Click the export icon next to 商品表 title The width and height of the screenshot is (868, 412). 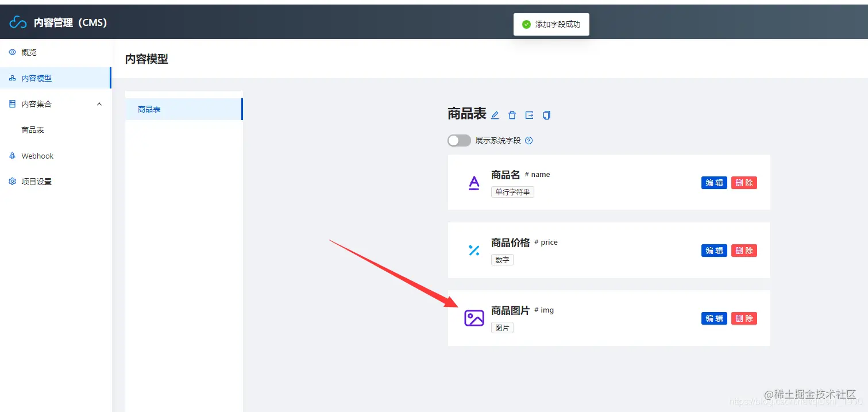530,115
